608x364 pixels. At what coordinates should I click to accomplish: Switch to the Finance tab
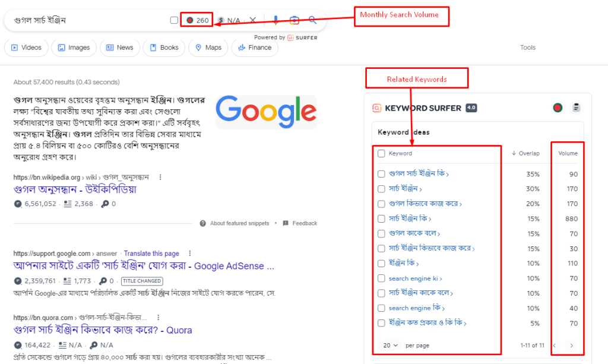tap(255, 48)
